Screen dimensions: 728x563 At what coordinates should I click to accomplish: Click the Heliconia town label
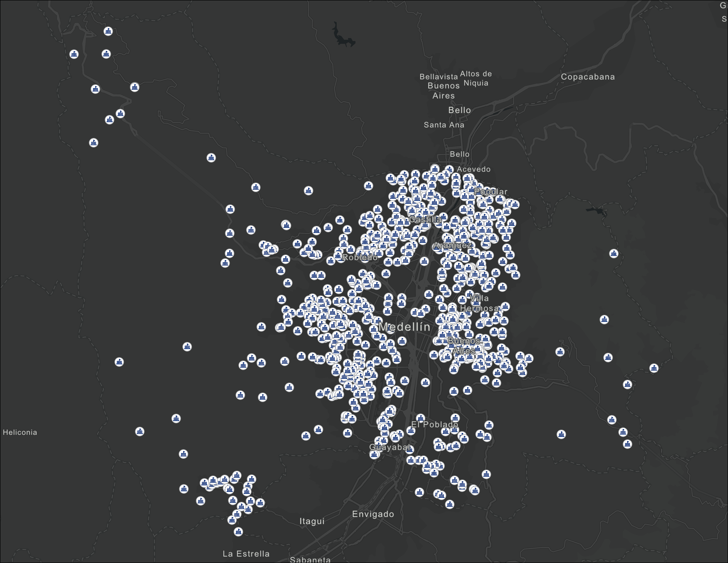coord(20,432)
